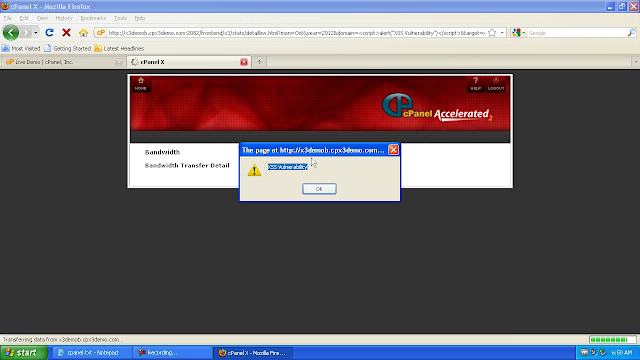Click the cPanel HOME icon in the banner

[141, 84]
